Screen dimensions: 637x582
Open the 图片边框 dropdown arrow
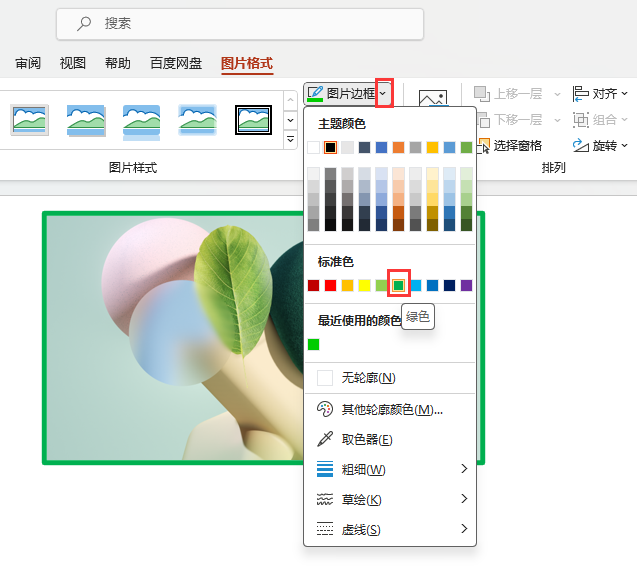pyautogui.click(x=384, y=93)
